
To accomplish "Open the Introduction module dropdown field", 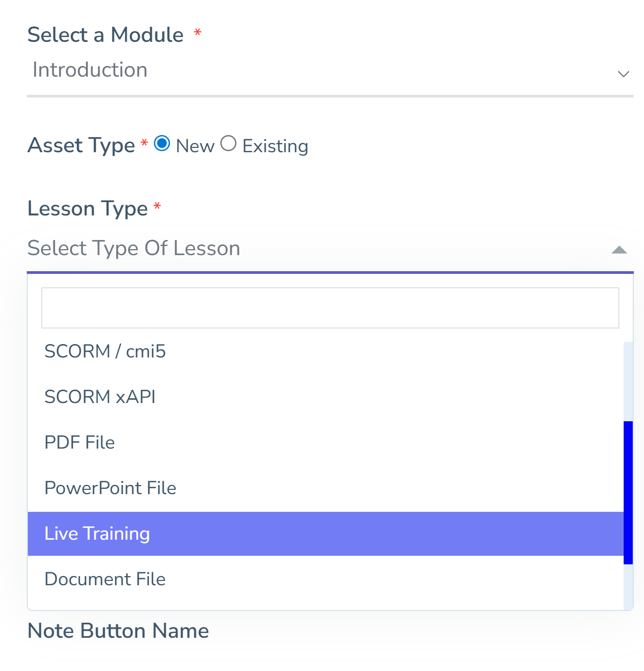I will coord(321,71).
